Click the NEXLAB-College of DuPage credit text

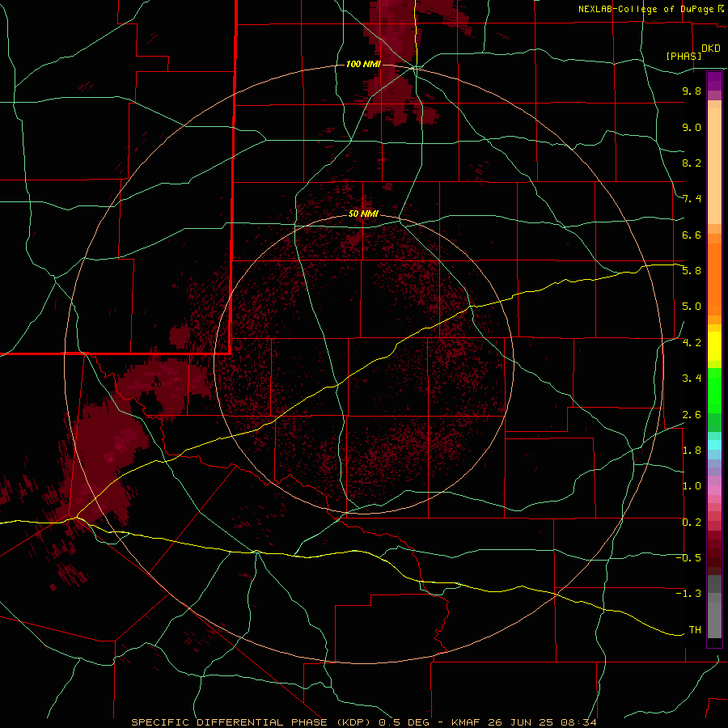pos(647,9)
